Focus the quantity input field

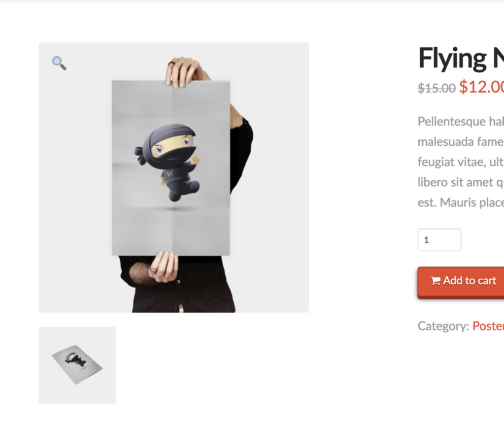tap(439, 240)
